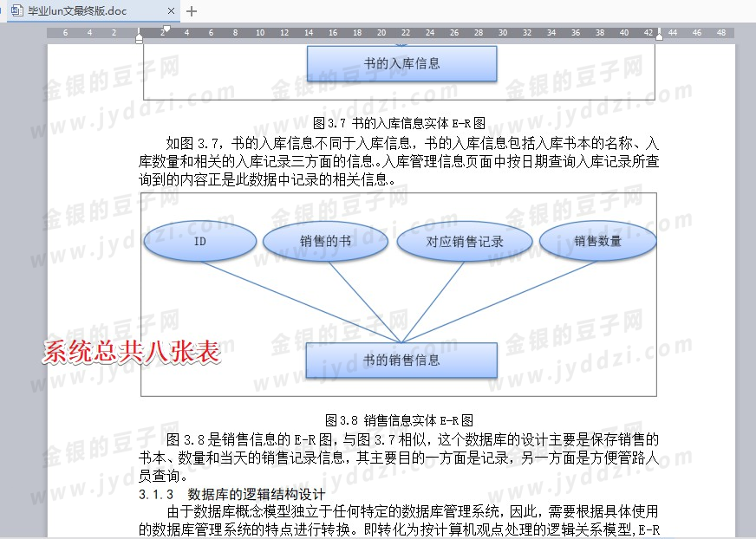Click the document file icon in the tab
The height and width of the screenshot is (539, 756).
[16, 10]
